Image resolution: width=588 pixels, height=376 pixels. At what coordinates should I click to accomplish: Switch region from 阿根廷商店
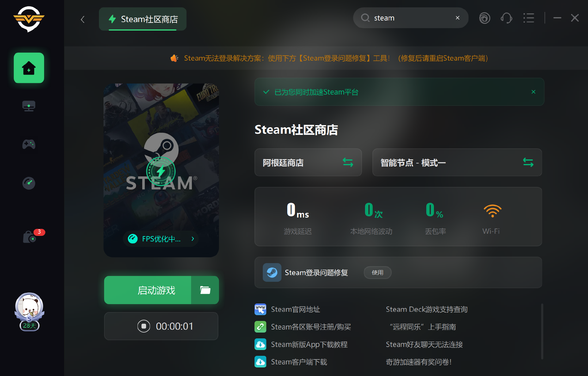(308, 162)
